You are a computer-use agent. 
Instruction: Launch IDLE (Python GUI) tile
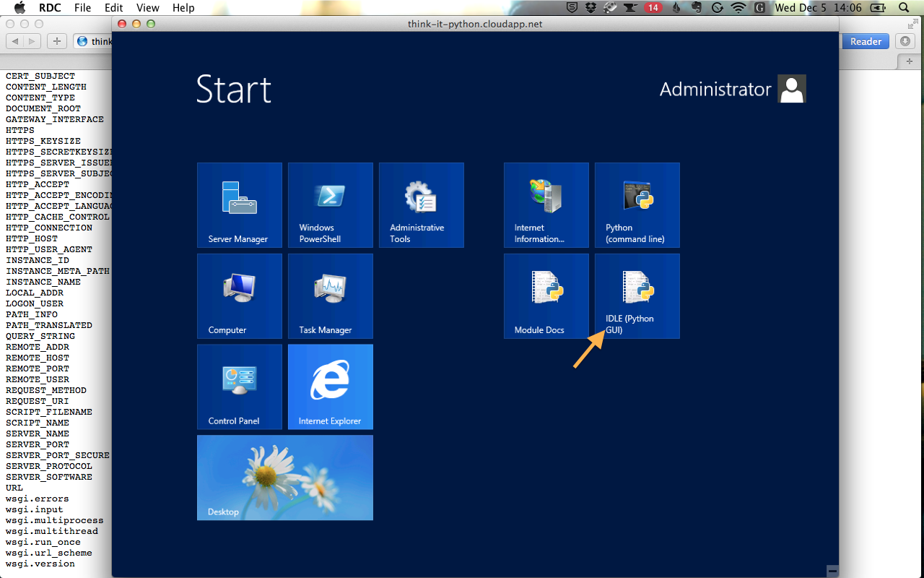[637, 296]
